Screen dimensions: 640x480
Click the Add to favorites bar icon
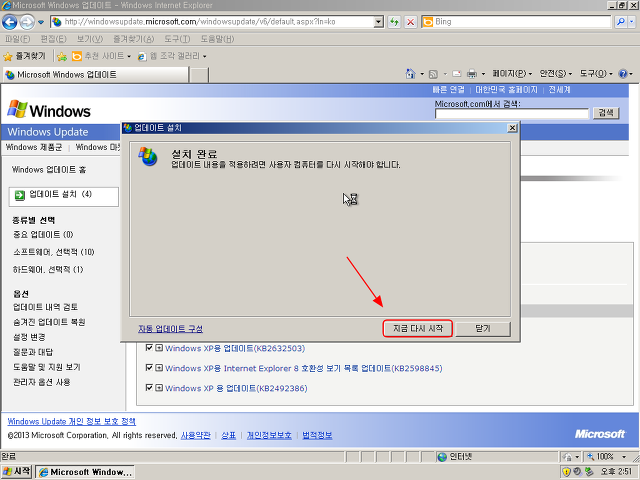(x=62, y=56)
